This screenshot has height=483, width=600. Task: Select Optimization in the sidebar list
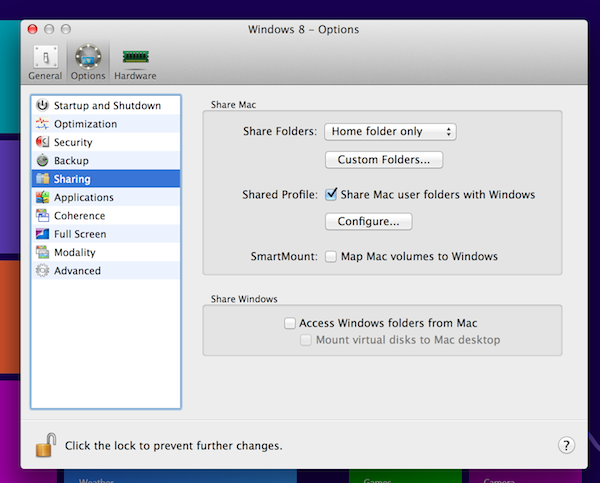tap(106, 124)
